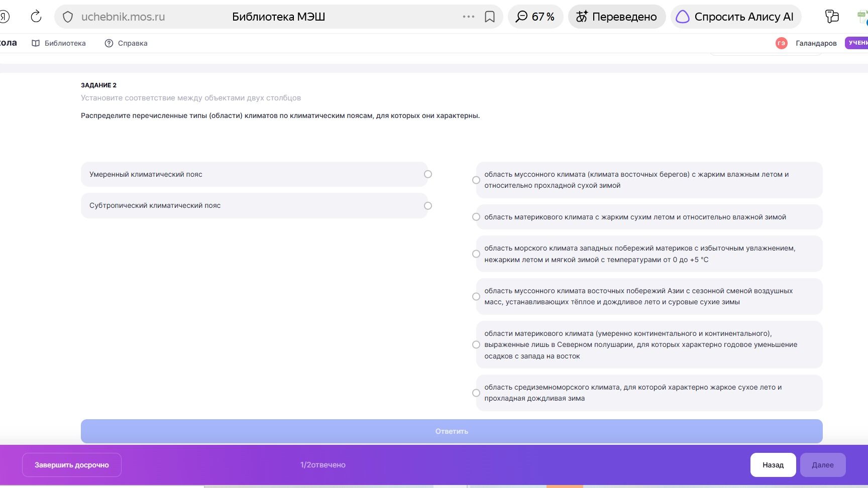Select connector for умеренно континентального климата option
The width and height of the screenshot is (868, 488).
click(x=476, y=345)
